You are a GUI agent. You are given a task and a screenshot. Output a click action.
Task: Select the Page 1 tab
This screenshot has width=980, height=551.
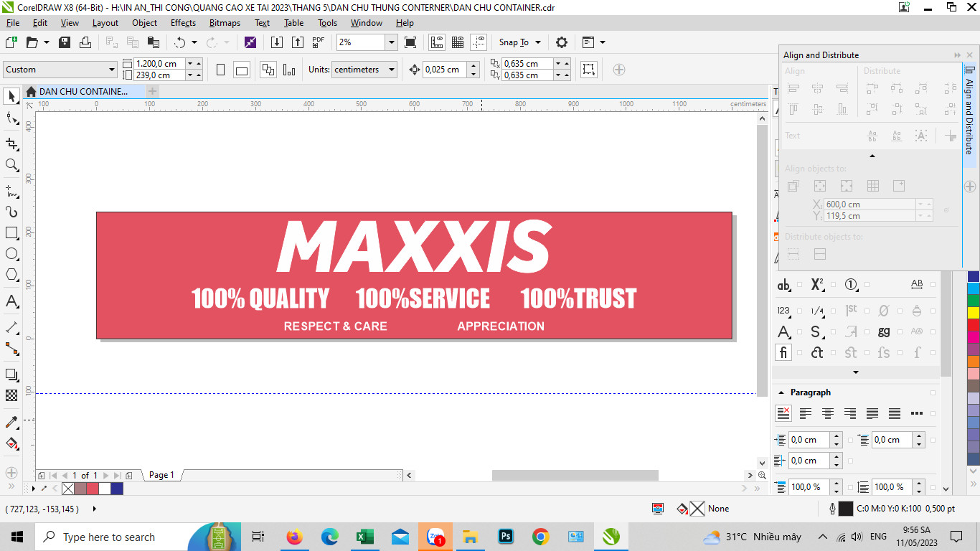162,475
